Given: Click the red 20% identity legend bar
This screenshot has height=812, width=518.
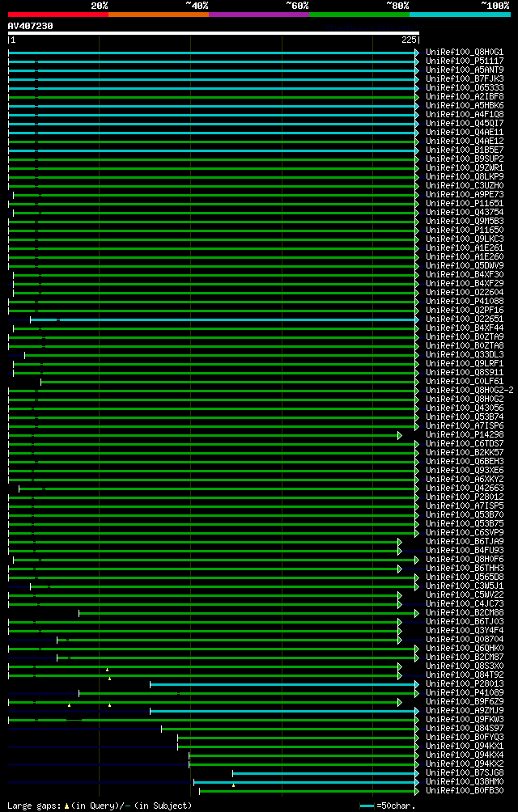Looking at the screenshot, I should click(58, 14).
